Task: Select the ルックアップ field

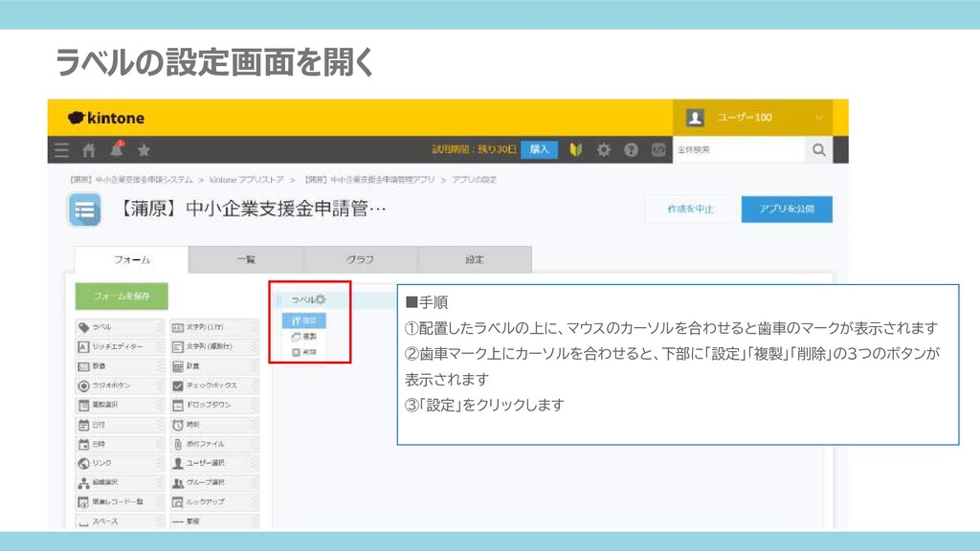Action: tap(214, 501)
